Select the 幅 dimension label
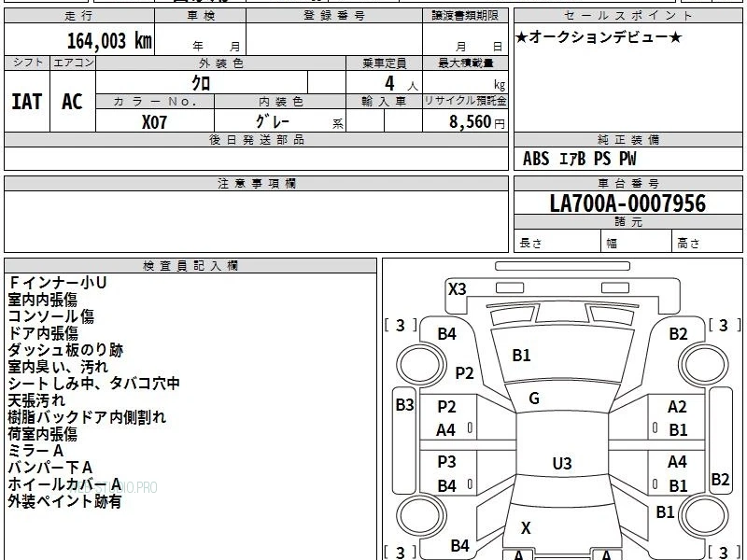This screenshot has height=560, width=747. pos(612,244)
